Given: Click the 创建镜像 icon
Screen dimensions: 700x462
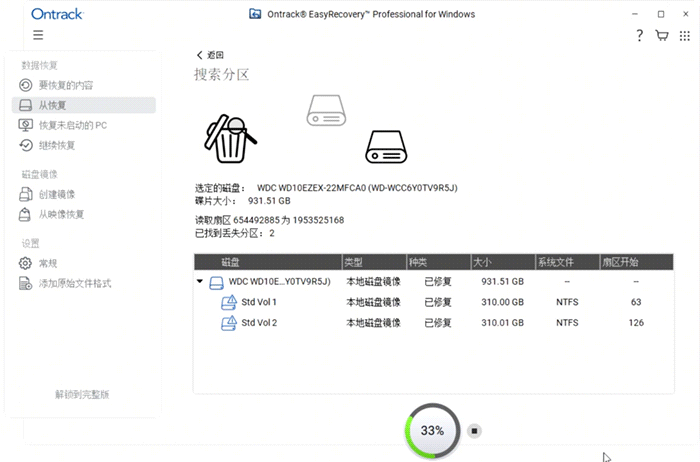Looking at the screenshot, I should (x=25, y=194).
